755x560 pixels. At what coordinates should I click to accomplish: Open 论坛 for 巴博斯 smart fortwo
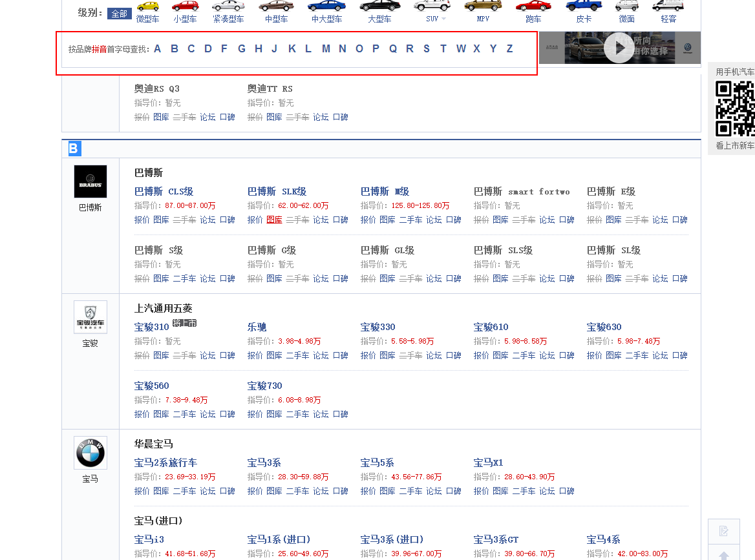tap(547, 220)
